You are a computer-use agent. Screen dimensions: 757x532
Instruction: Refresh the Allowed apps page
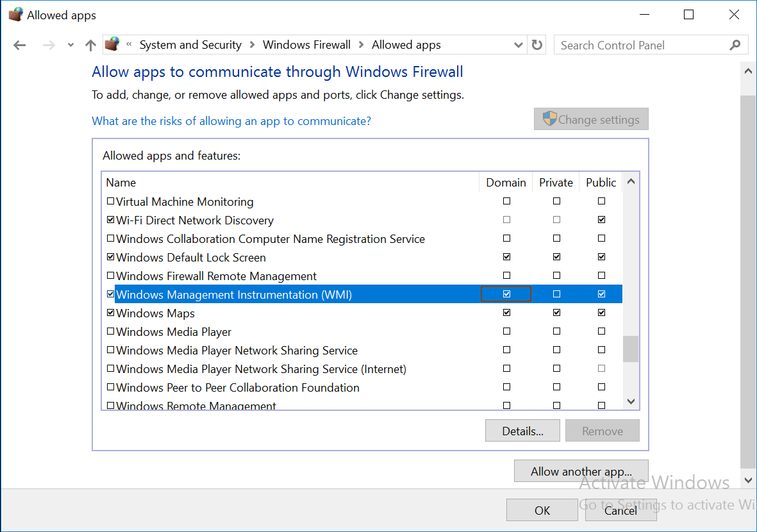point(537,45)
